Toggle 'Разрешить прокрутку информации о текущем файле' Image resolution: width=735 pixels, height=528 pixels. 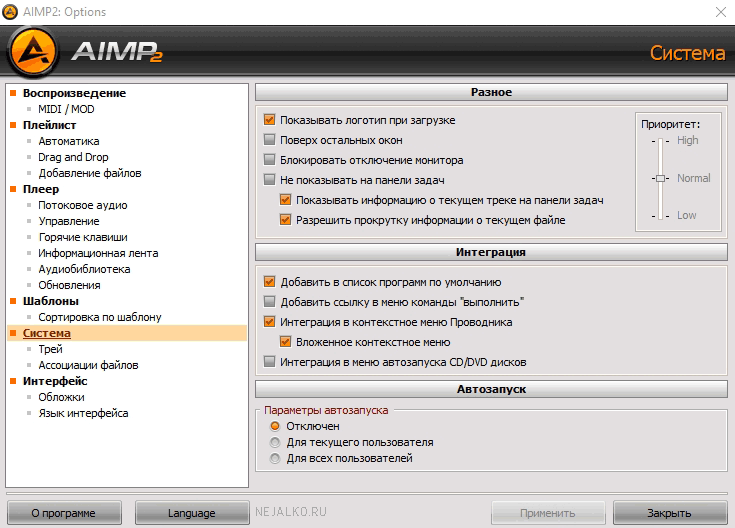(x=285, y=220)
